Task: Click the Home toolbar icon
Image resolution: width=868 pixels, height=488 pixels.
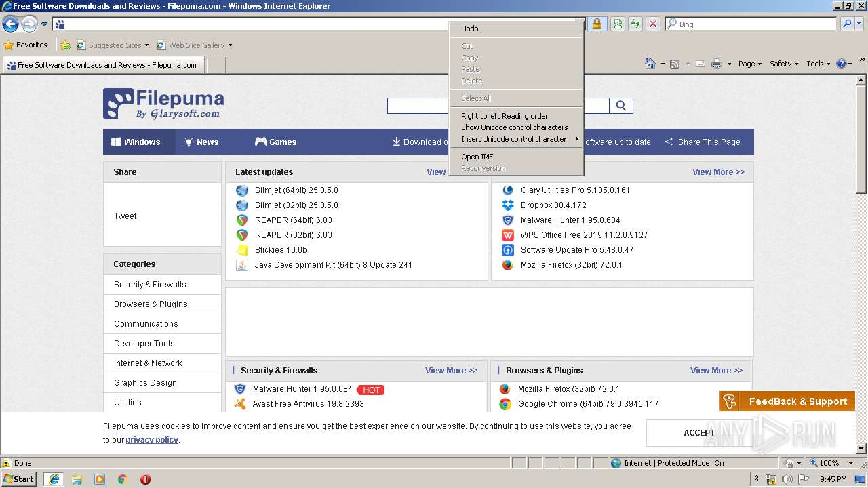Action: point(650,64)
